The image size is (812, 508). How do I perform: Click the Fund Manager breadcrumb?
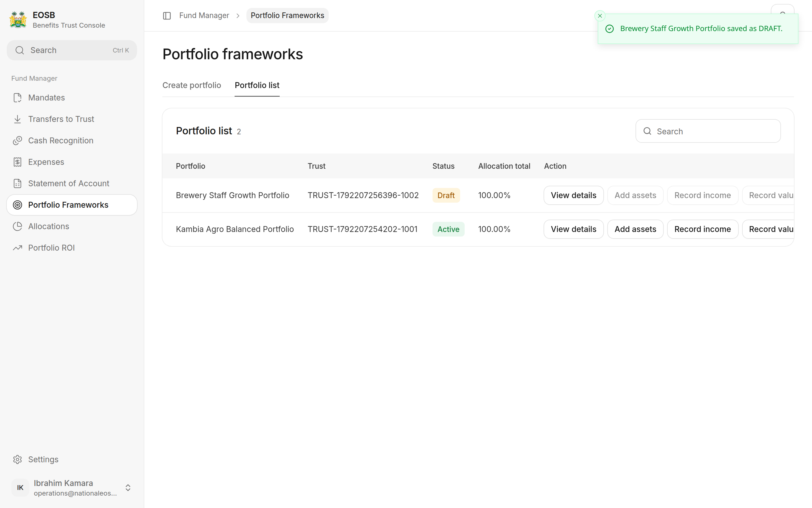tap(204, 16)
